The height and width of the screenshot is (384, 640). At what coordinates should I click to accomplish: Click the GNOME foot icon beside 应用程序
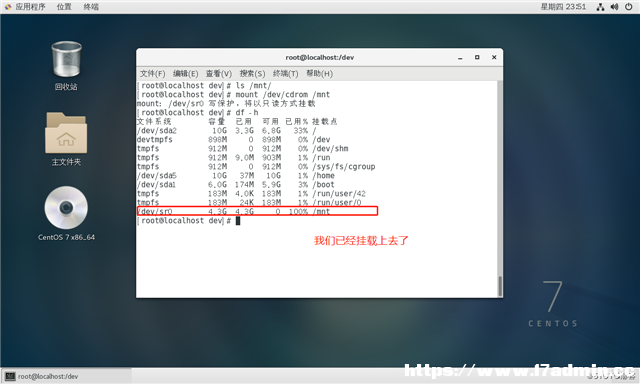point(8,7)
